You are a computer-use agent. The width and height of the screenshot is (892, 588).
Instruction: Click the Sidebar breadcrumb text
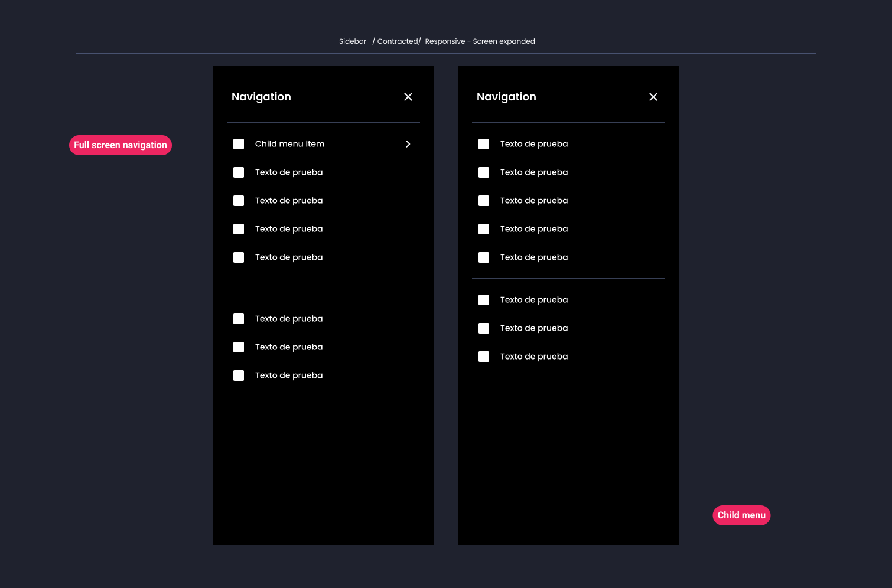(353, 41)
